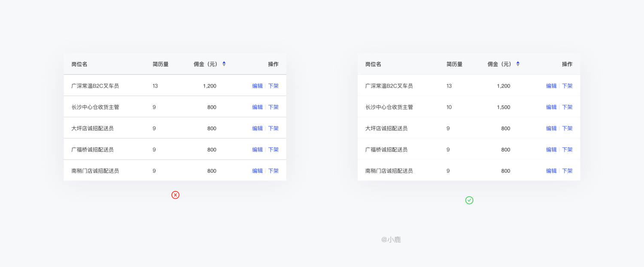Image resolution: width=644 pixels, height=267 pixels.
Task: Click 1,200 commission in the green-check table
Action: click(x=504, y=86)
